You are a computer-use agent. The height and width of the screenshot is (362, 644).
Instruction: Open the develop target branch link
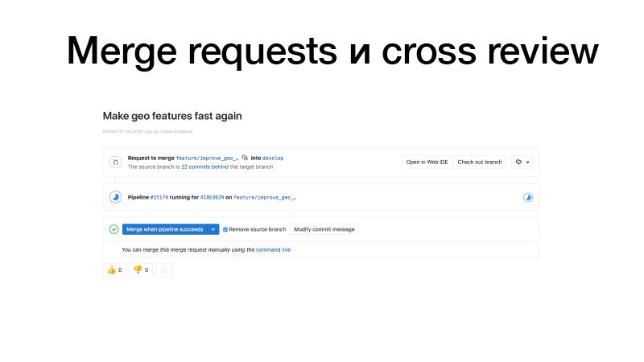pos(273,158)
